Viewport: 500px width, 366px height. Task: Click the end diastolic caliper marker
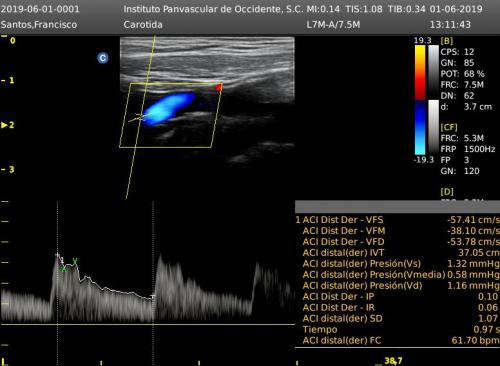click(x=153, y=296)
